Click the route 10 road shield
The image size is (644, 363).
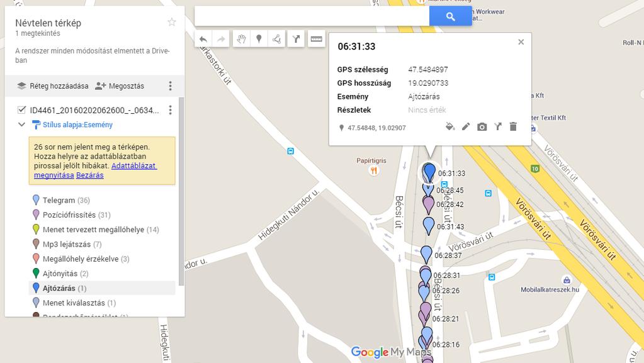534,169
